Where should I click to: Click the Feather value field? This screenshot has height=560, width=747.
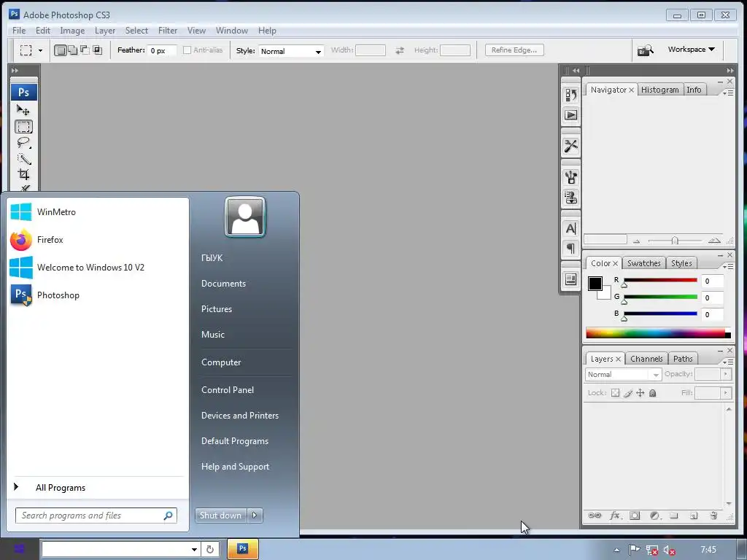point(162,50)
